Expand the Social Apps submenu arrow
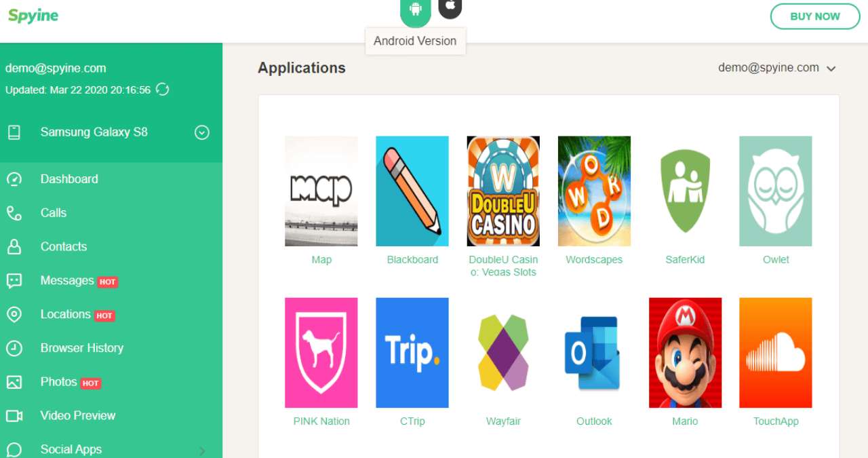The image size is (868, 458). click(x=202, y=451)
